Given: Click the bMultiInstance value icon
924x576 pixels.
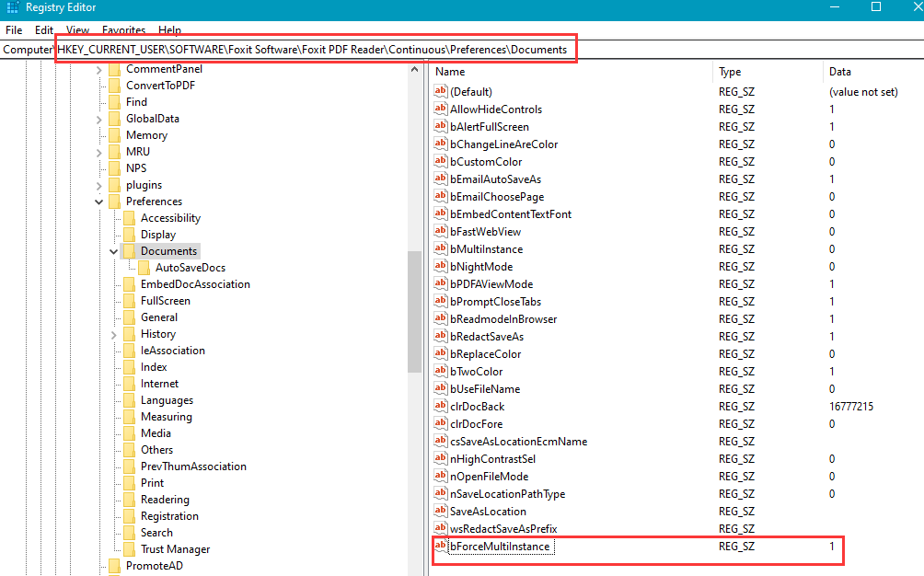Looking at the screenshot, I should [440, 248].
